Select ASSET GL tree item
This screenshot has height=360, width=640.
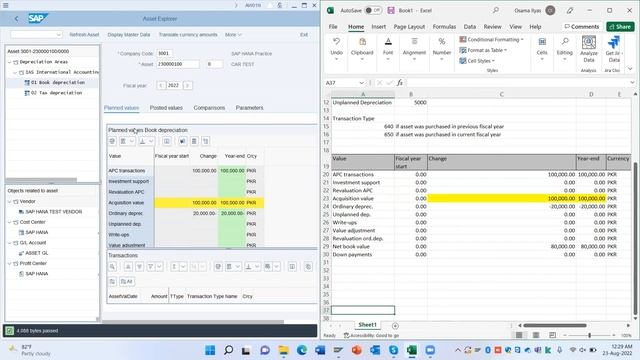[36, 253]
